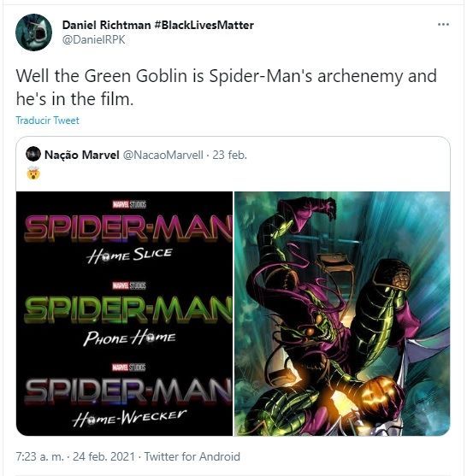Viewport: 467px width, 476px height.
Task: Click the Nação Marvel small profile avatar
Action: pyautogui.click(x=33, y=154)
